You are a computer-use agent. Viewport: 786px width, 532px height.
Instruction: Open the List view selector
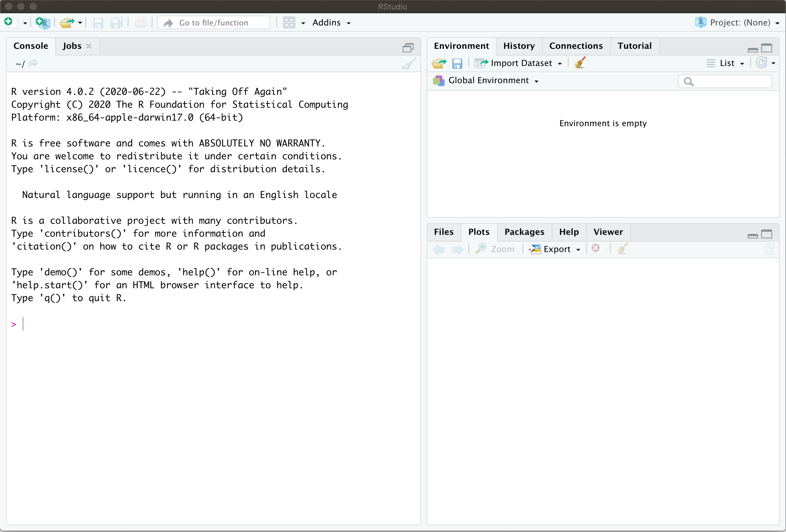tap(726, 63)
